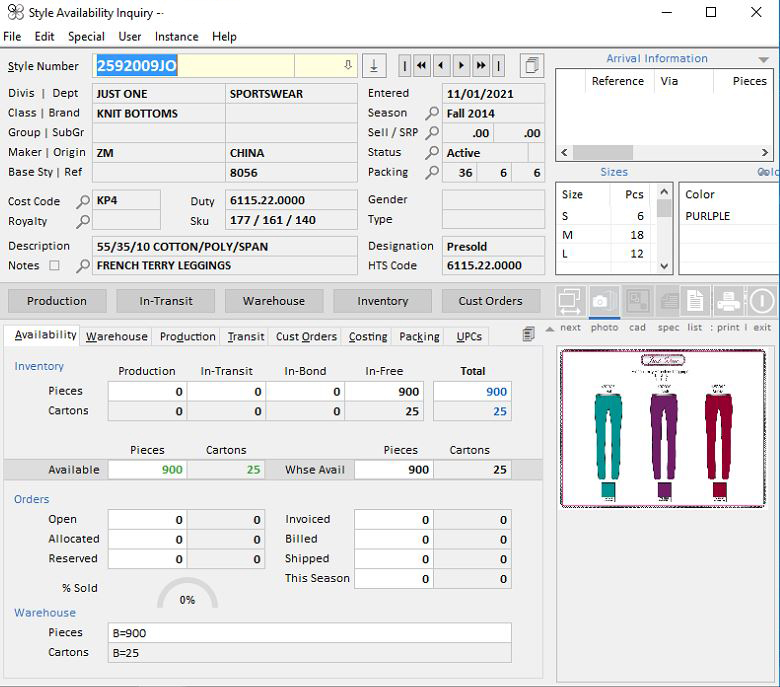Open the Style Number dropdown arrow

pyautogui.click(x=348, y=66)
